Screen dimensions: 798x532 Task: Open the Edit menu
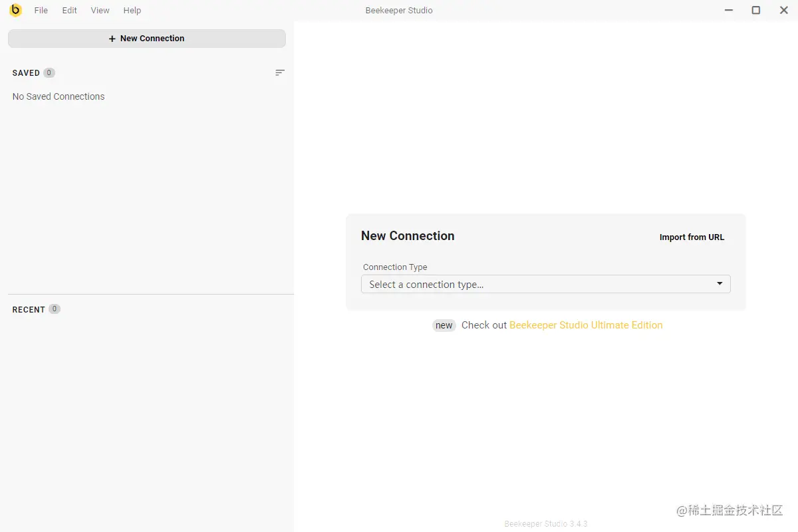pyautogui.click(x=70, y=10)
